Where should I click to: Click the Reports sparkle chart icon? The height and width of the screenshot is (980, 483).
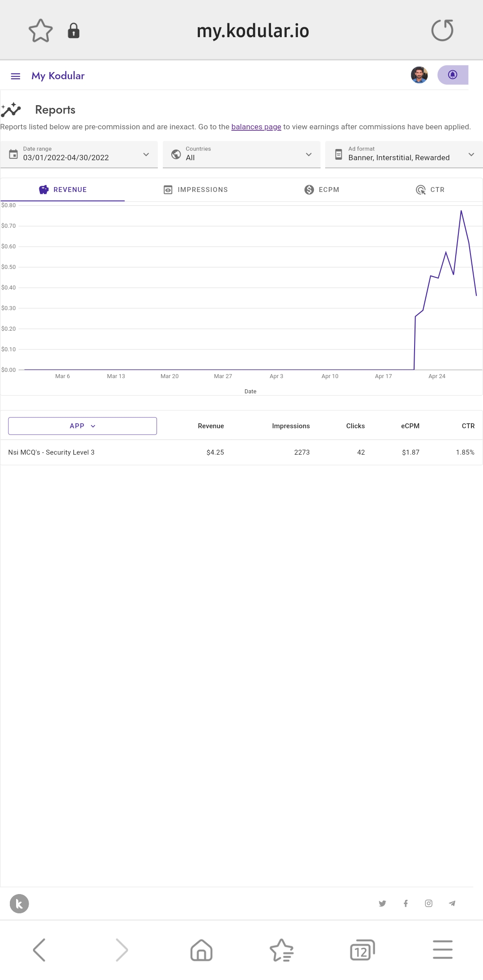point(11,110)
